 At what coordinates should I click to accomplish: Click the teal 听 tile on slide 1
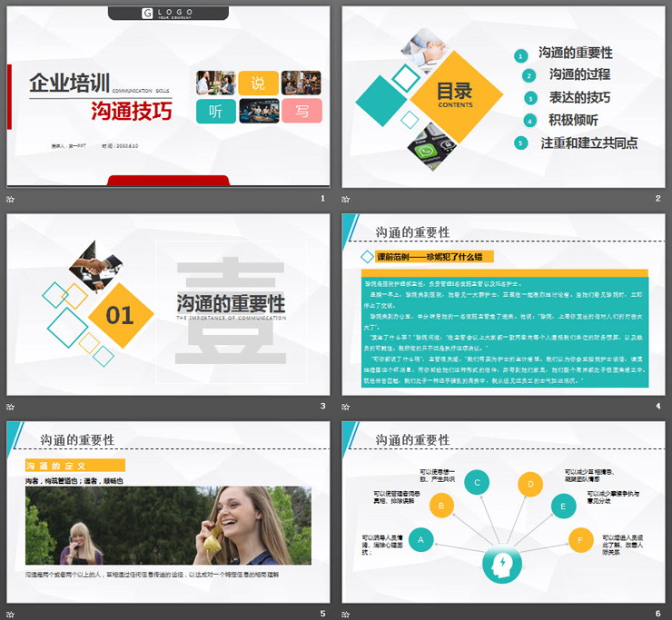click(x=215, y=112)
